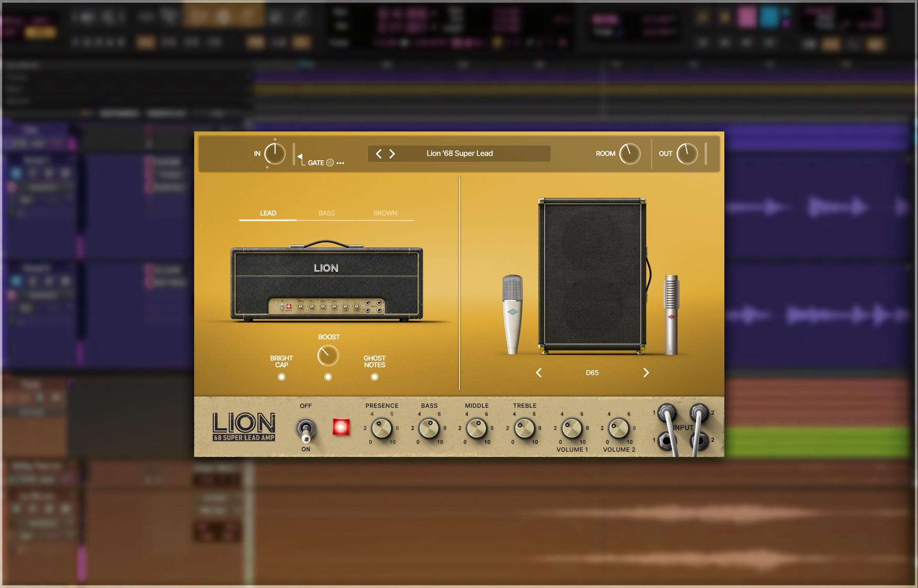This screenshot has height=588, width=918.
Task: Adjust the IN input level knob
Action: [x=275, y=154]
